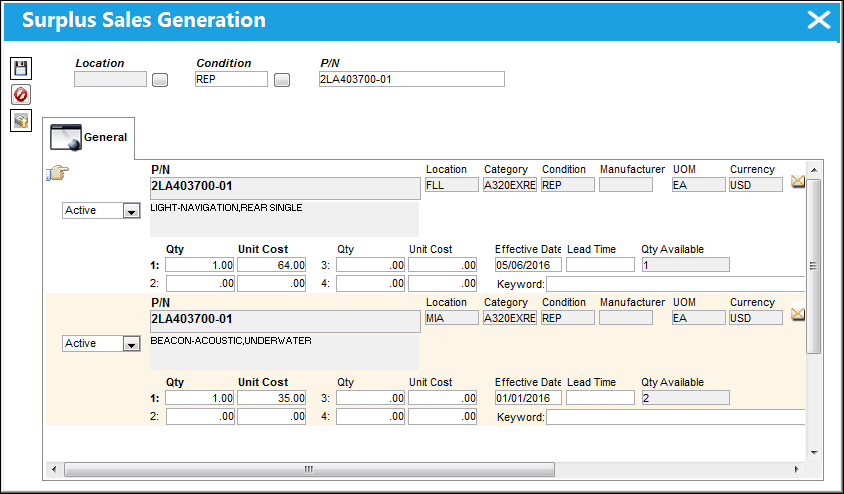The width and height of the screenshot is (844, 494).
Task: Click the horizontal scrollbar thumb
Action: (309, 469)
